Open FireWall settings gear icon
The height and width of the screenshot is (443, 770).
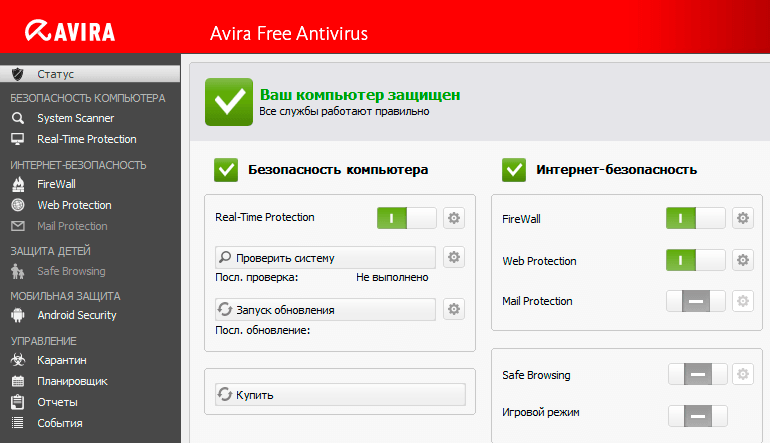[742, 218]
